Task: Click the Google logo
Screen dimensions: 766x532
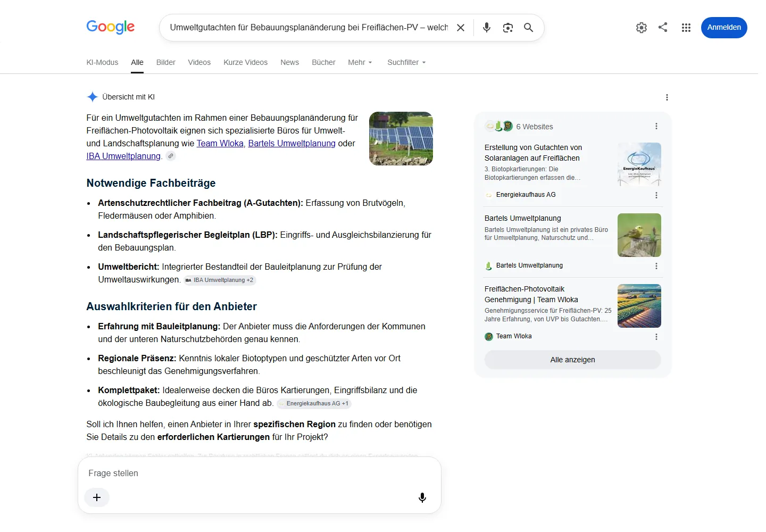Action: [111, 27]
